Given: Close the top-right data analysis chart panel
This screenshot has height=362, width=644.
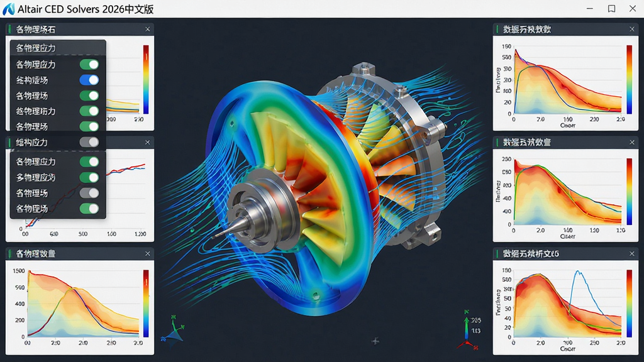Looking at the screenshot, I should click(631, 29).
